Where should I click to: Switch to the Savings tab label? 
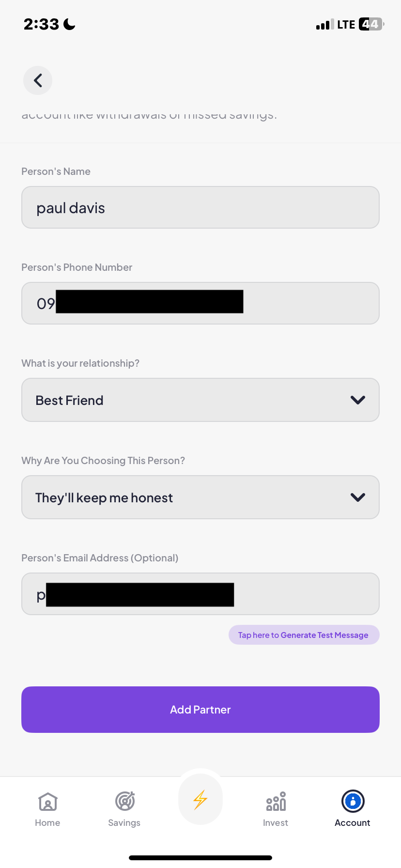click(124, 823)
